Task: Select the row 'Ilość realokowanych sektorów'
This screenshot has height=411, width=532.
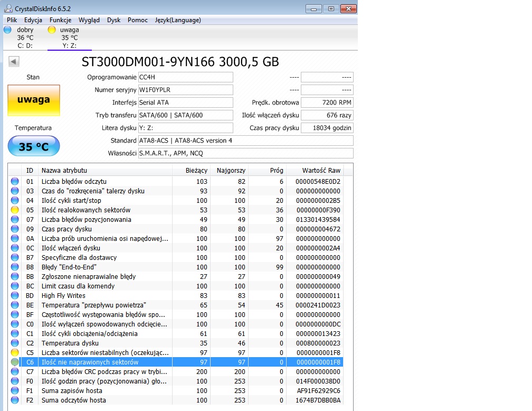Action: (x=175, y=210)
